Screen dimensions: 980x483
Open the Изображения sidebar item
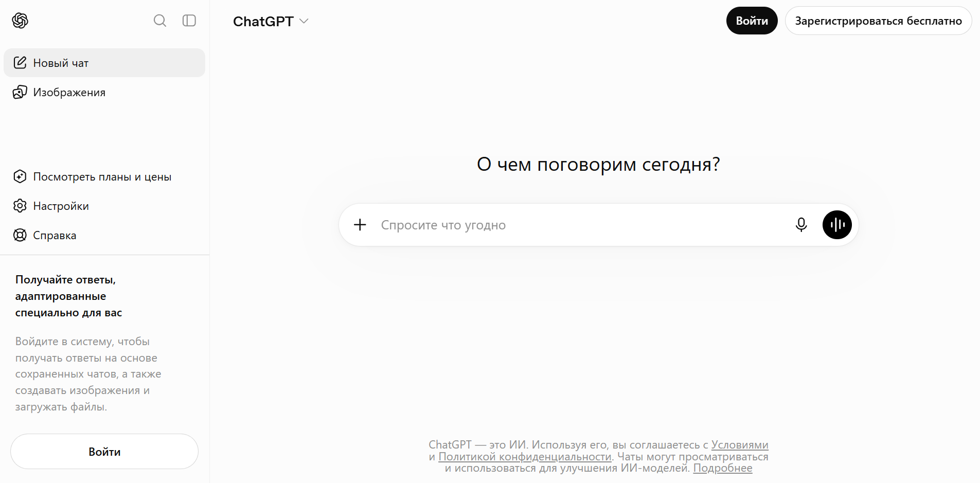tap(104, 92)
